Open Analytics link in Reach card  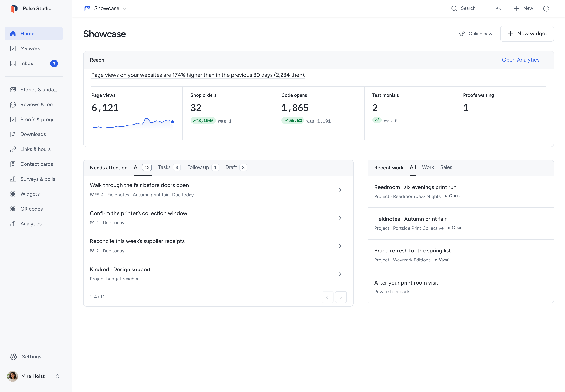[x=524, y=60]
